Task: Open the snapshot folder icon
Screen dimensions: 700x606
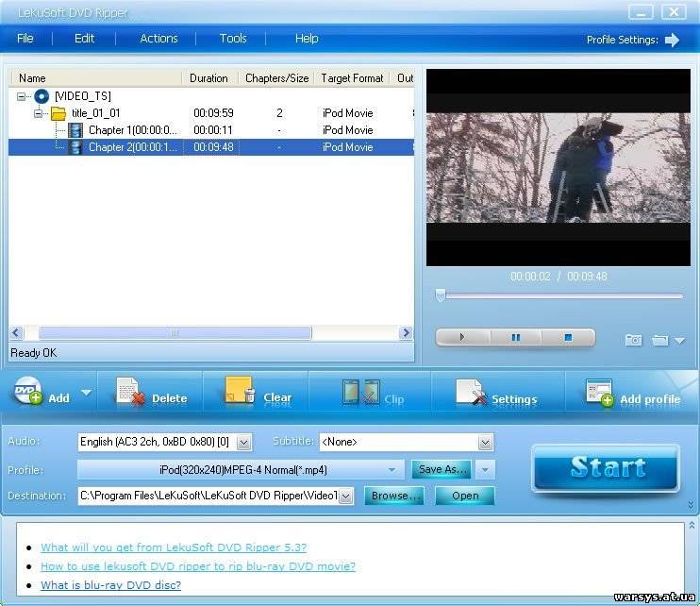Action: 659,341
